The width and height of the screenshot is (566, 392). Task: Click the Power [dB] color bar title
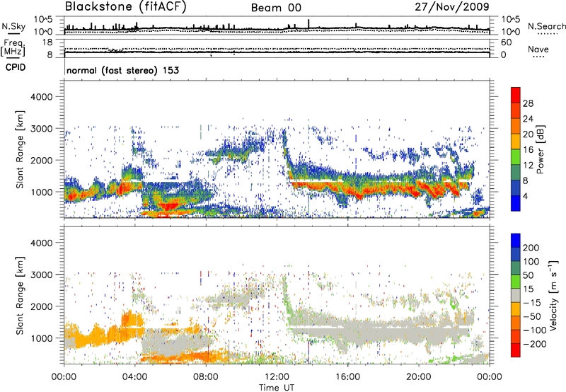[x=541, y=149]
